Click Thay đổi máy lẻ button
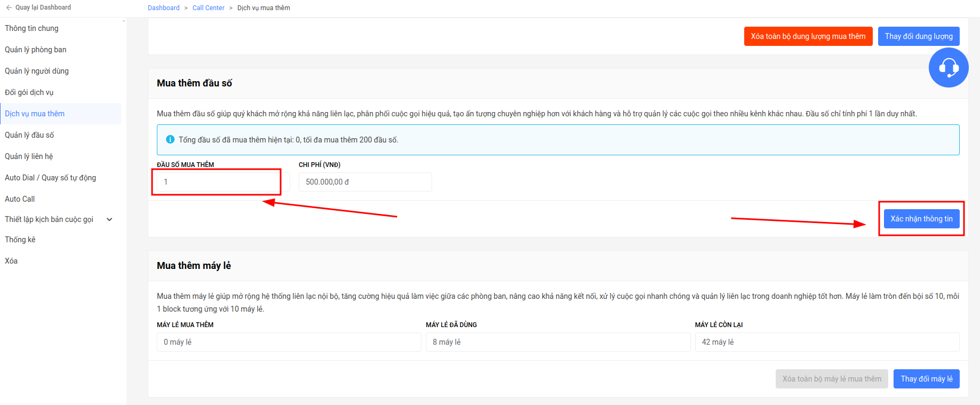Viewport: 980px width, 405px height. coord(927,379)
